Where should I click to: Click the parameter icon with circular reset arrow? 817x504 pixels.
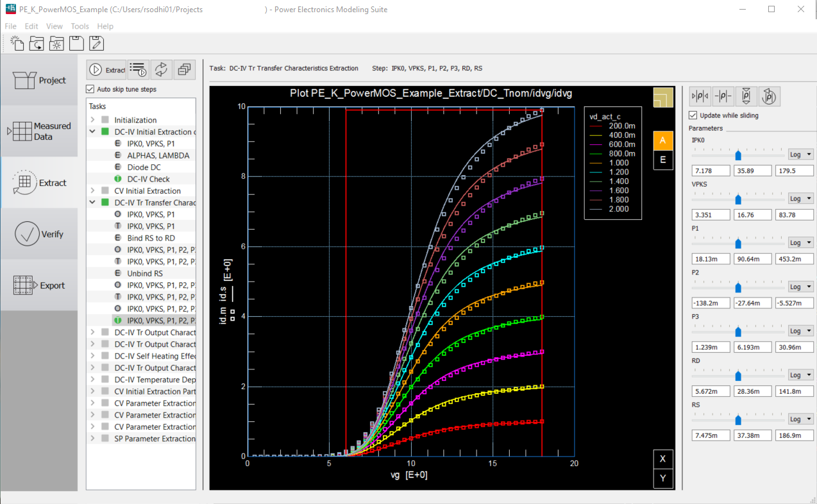(x=769, y=97)
